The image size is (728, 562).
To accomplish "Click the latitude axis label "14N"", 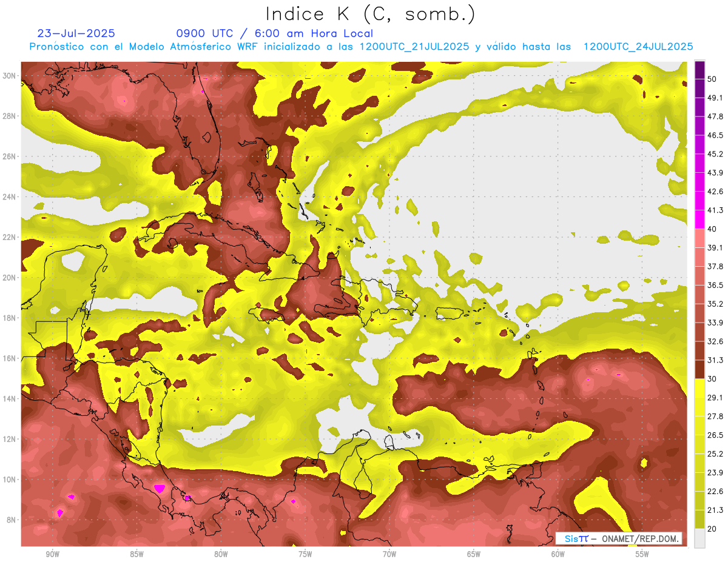I will tap(9, 399).
